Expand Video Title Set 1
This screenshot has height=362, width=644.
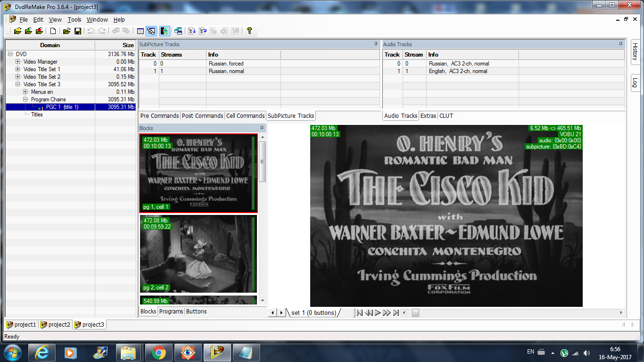point(18,69)
